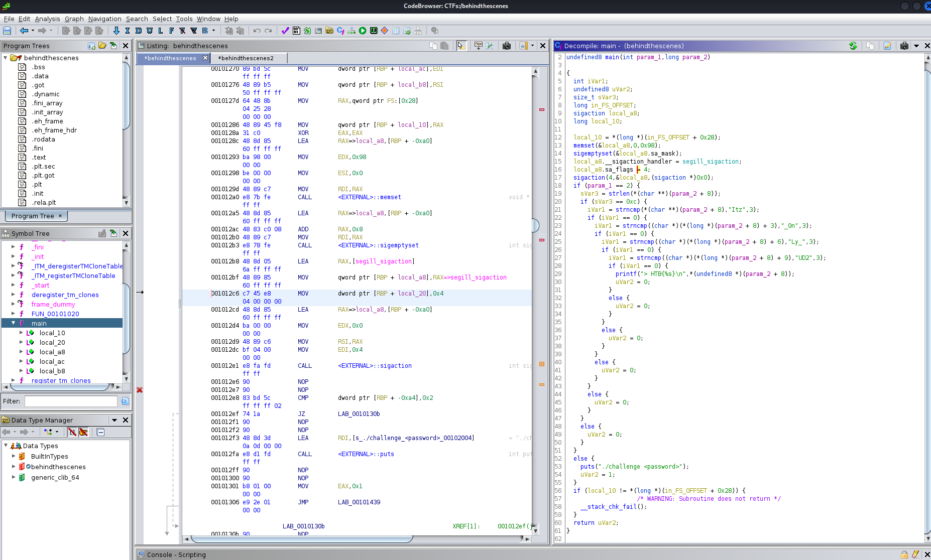Open the Navigation menu
Screen dimensions: 931x560
(104, 19)
